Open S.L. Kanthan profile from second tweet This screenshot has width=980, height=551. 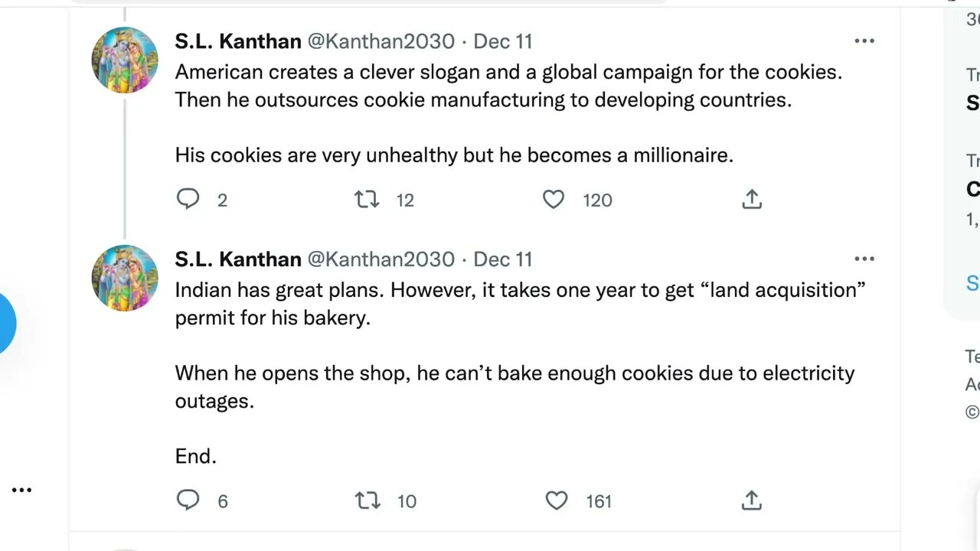pyautogui.click(x=237, y=259)
